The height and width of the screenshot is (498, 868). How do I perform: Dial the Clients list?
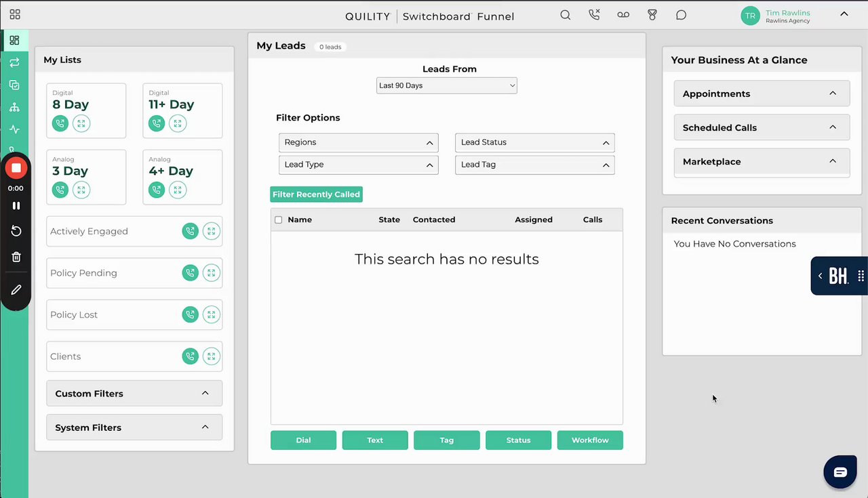(x=191, y=356)
